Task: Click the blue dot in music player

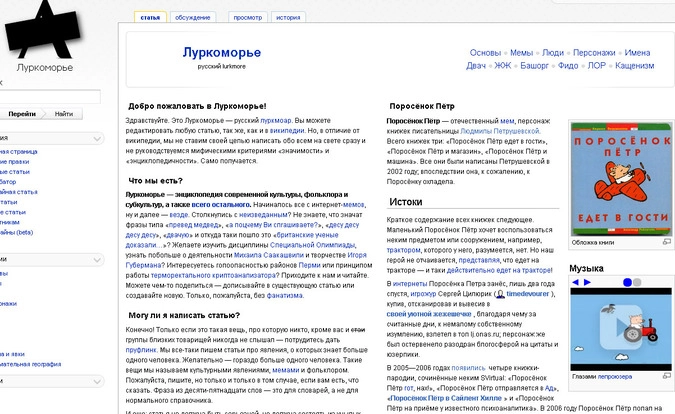Action: (x=627, y=283)
